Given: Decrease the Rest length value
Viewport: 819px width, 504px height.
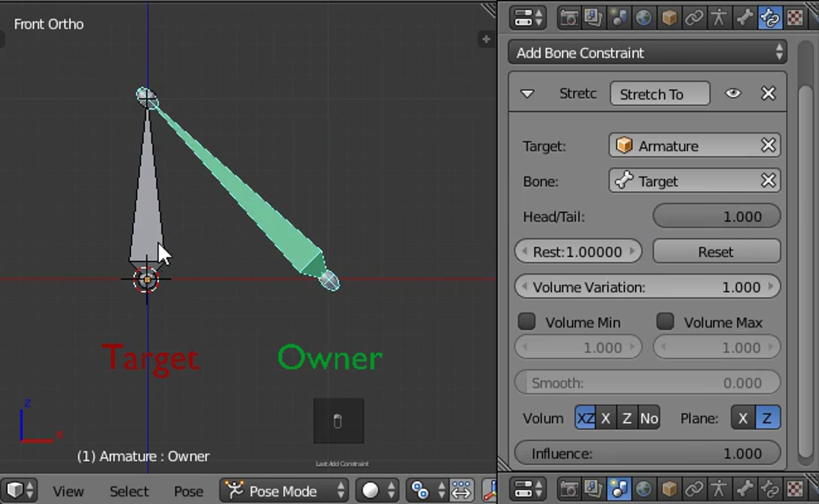Looking at the screenshot, I should (x=525, y=251).
